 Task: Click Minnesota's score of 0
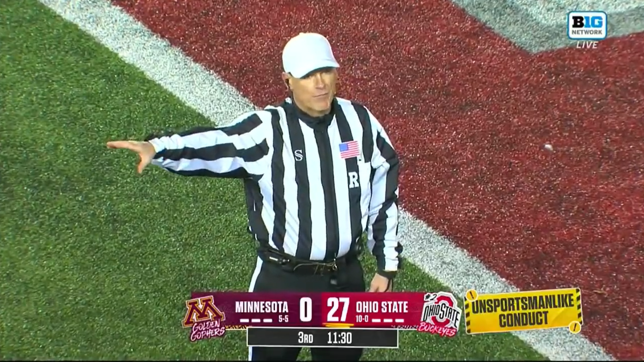(306, 310)
